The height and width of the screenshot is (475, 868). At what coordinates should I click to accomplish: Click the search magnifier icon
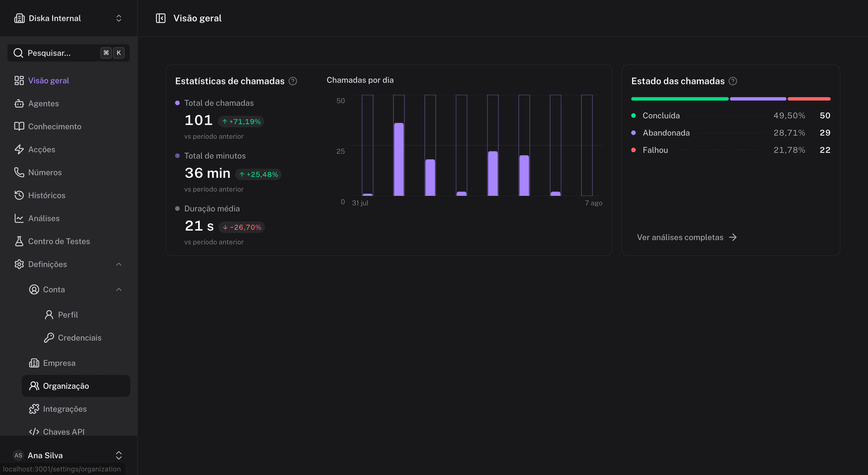[18, 53]
